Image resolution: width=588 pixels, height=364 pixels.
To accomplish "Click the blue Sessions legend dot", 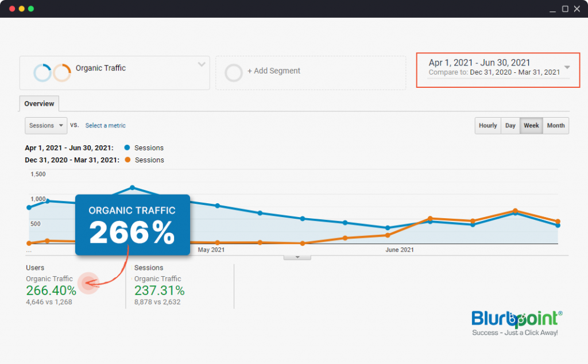I will tap(126, 148).
